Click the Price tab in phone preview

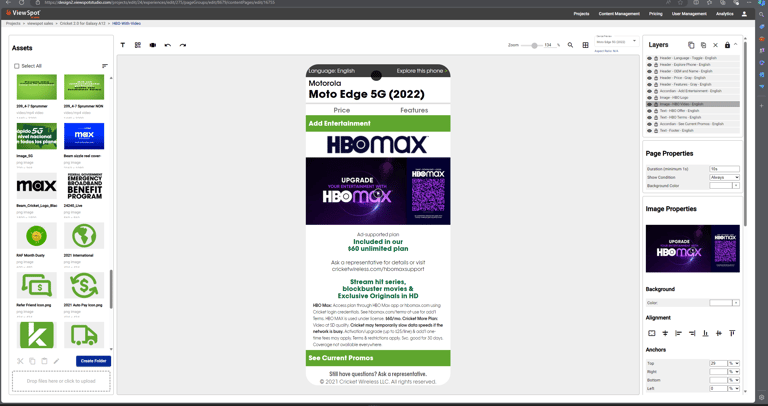coord(341,110)
